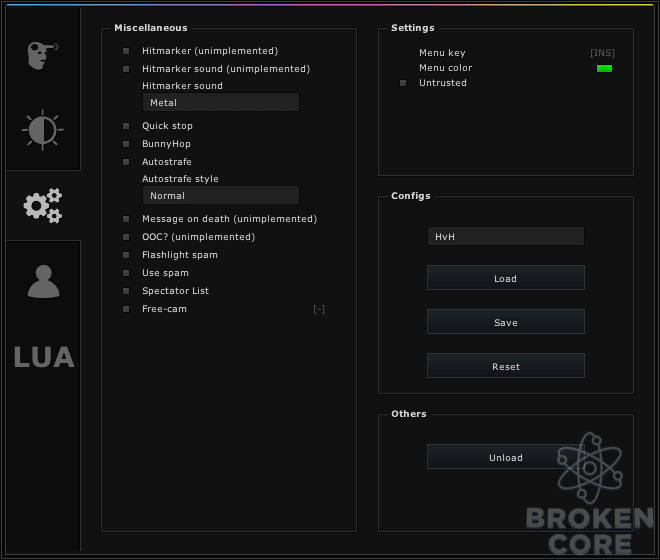Image resolution: width=660 pixels, height=560 pixels.
Task: Enable the Use spam checkbox
Action: (x=126, y=273)
